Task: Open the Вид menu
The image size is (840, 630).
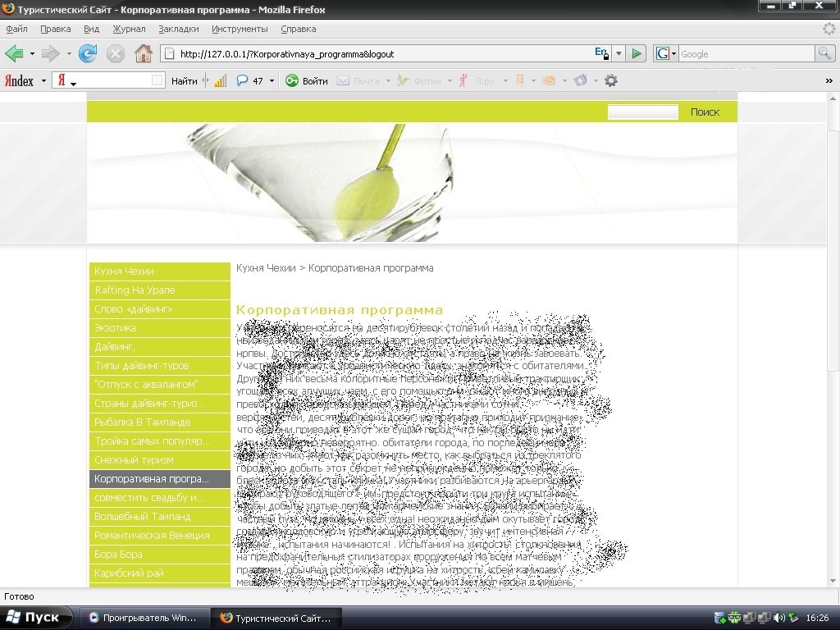Action: coord(92,29)
